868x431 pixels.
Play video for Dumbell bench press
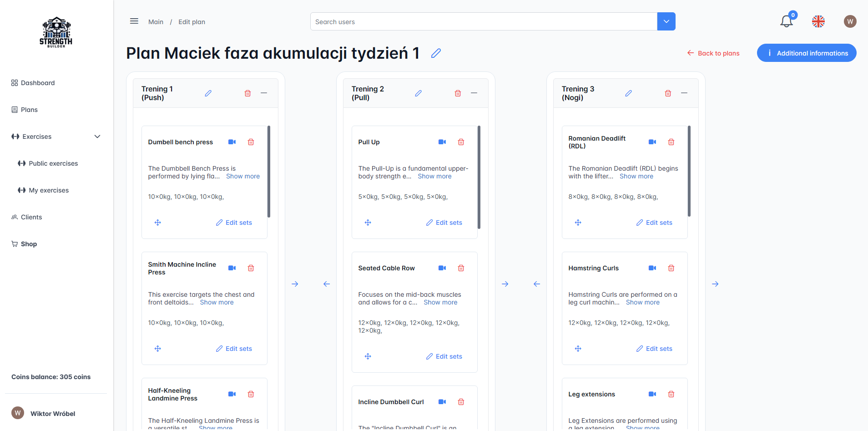232,142
